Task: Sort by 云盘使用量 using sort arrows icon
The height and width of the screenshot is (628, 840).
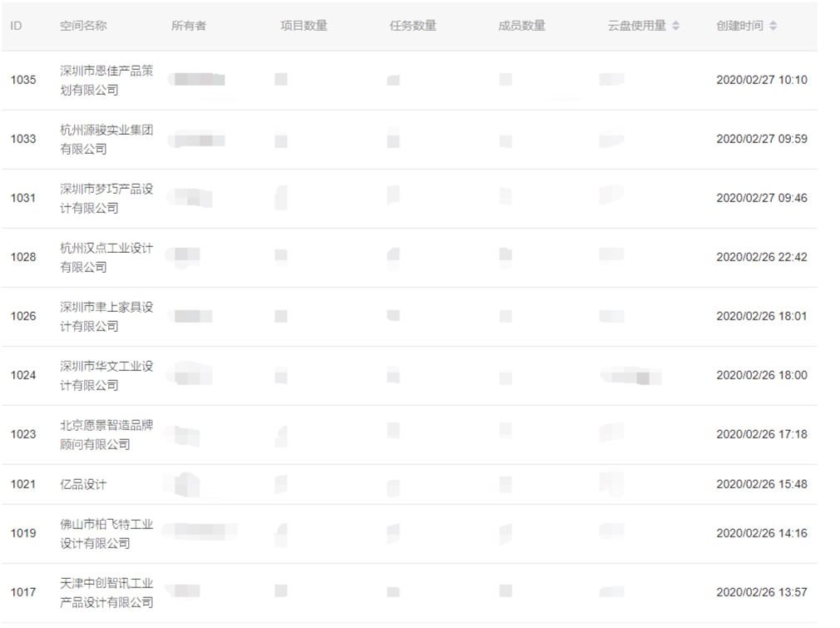Action: pyautogui.click(x=675, y=26)
